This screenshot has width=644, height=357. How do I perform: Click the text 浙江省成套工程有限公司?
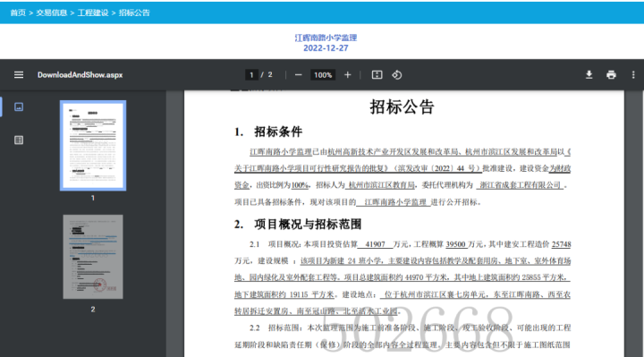pyautogui.click(x=521, y=185)
